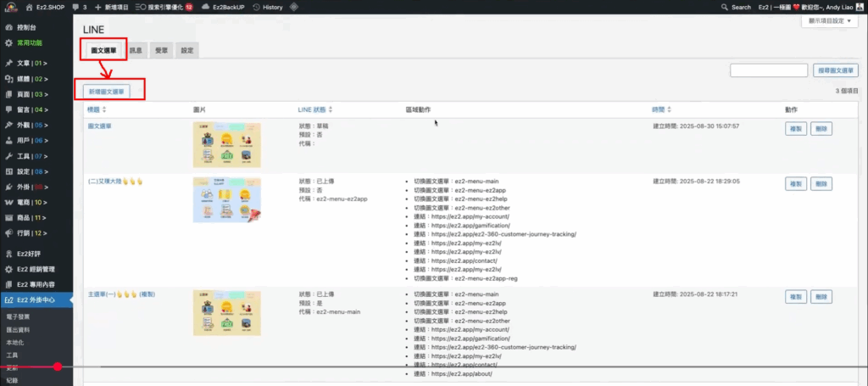
Task: Click the Search magnifier in the admin bar
Action: (725, 7)
